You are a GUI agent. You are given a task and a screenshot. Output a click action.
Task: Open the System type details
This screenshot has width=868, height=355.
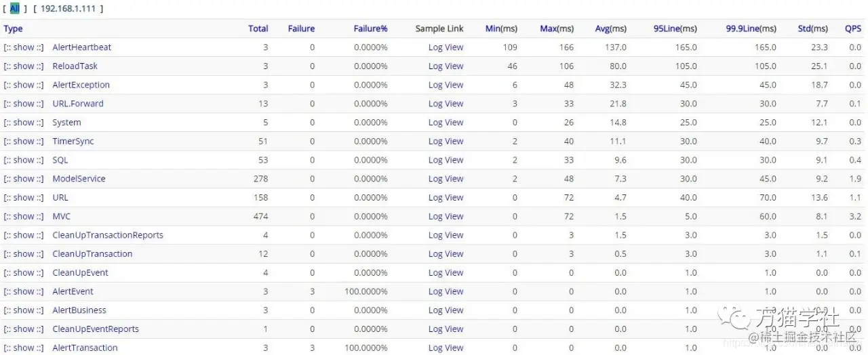pos(66,123)
